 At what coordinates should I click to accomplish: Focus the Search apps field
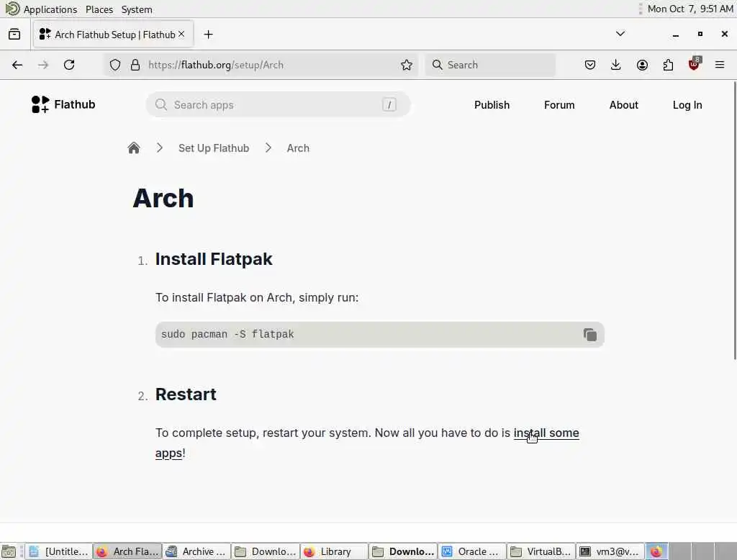point(279,104)
